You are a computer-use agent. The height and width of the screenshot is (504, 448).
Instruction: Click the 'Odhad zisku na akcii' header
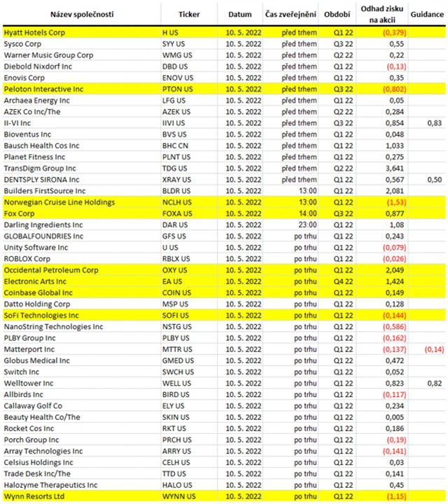click(x=381, y=15)
